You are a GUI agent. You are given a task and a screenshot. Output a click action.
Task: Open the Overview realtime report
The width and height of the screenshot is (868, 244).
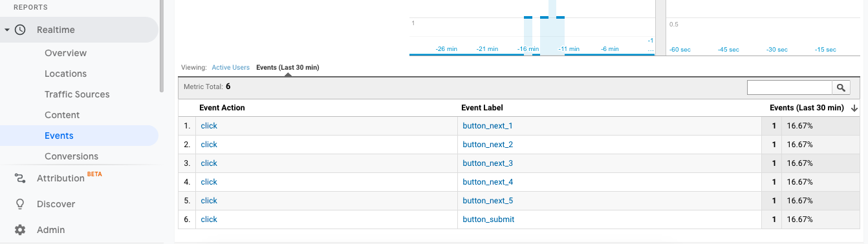(x=65, y=53)
